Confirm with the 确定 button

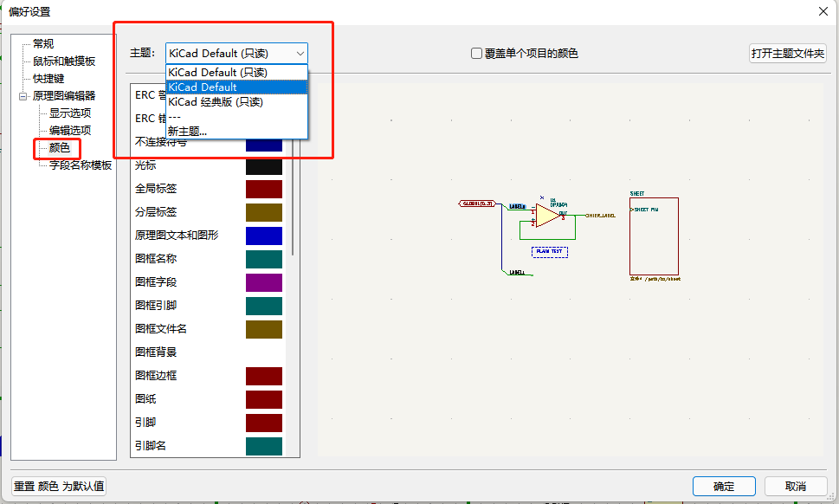click(724, 487)
